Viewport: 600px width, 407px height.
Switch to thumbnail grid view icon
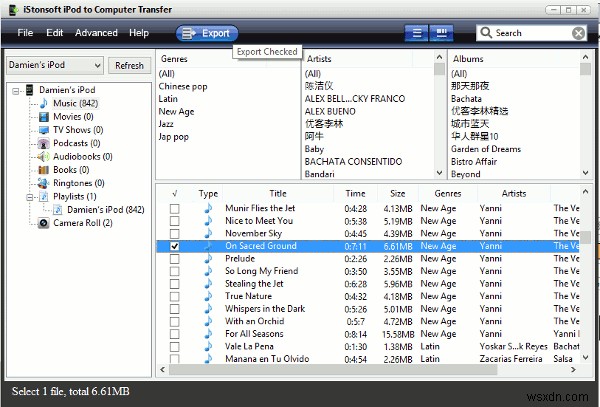[442, 33]
